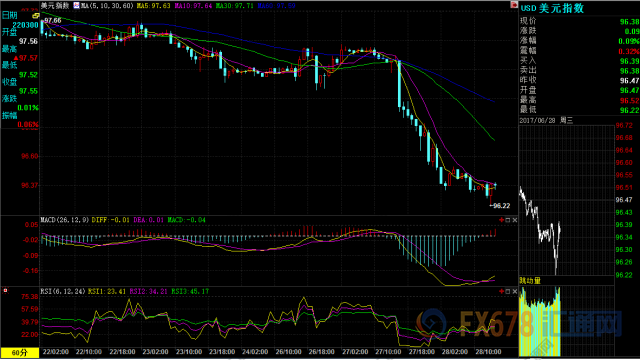
Task: Click the 96.22 low price marker
Action: pos(500,206)
